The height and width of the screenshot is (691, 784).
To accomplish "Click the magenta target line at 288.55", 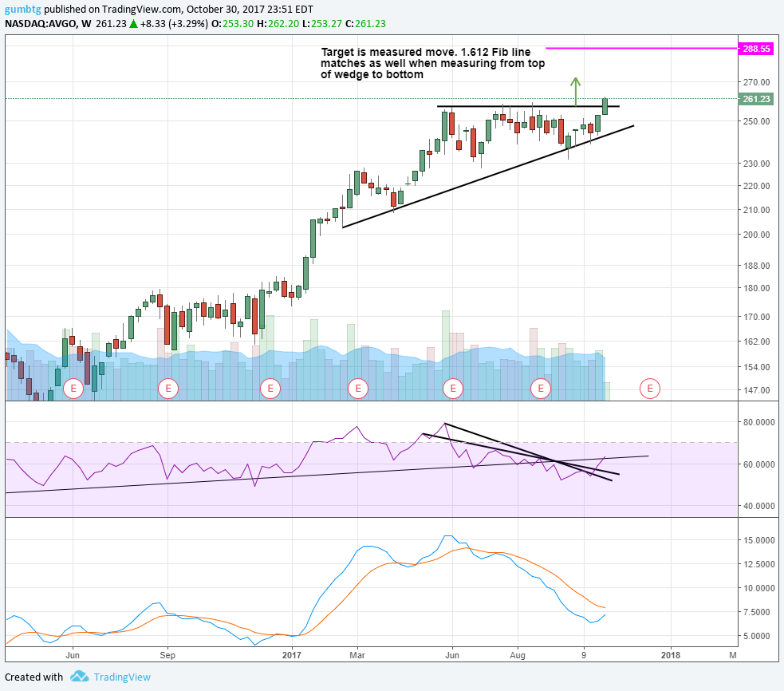I will point(641,49).
